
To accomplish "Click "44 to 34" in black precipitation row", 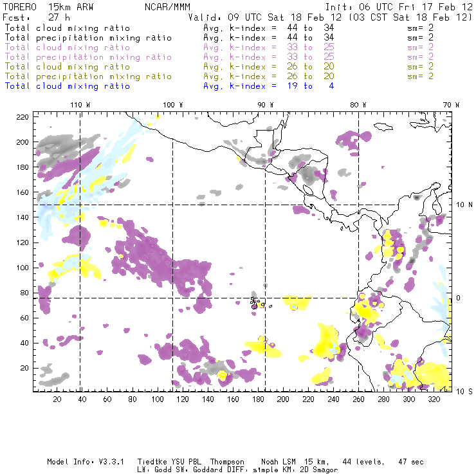I will tap(311, 38).
